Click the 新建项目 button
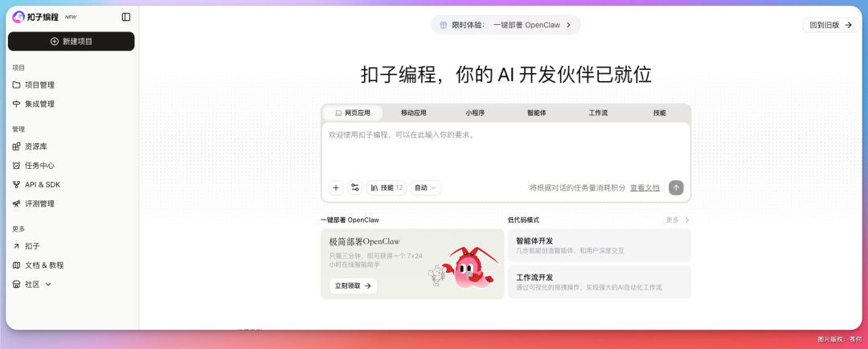Screen dimensions: 868x349 72,41
